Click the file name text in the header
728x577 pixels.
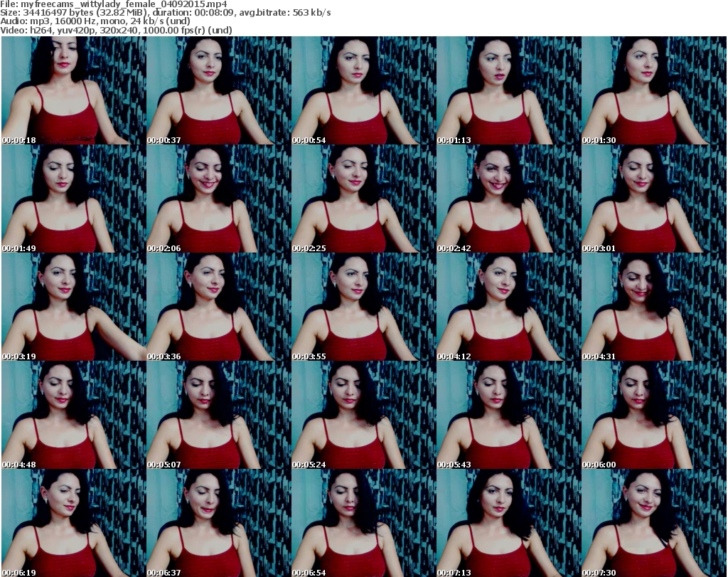click(114, 4)
